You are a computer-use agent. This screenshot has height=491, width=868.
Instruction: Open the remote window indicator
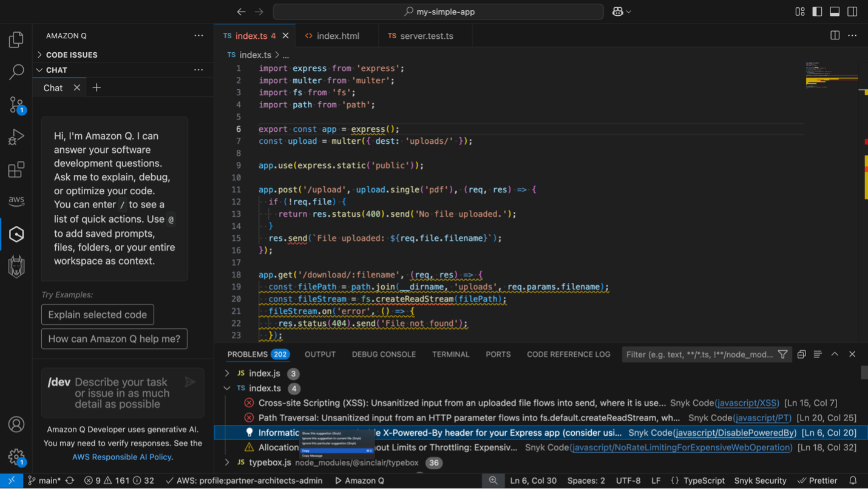pos(12,480)
